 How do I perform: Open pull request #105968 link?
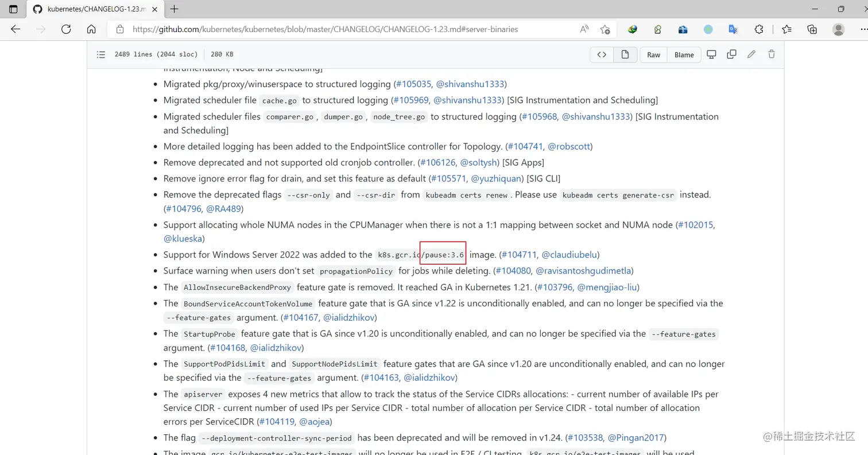point(538,116)
